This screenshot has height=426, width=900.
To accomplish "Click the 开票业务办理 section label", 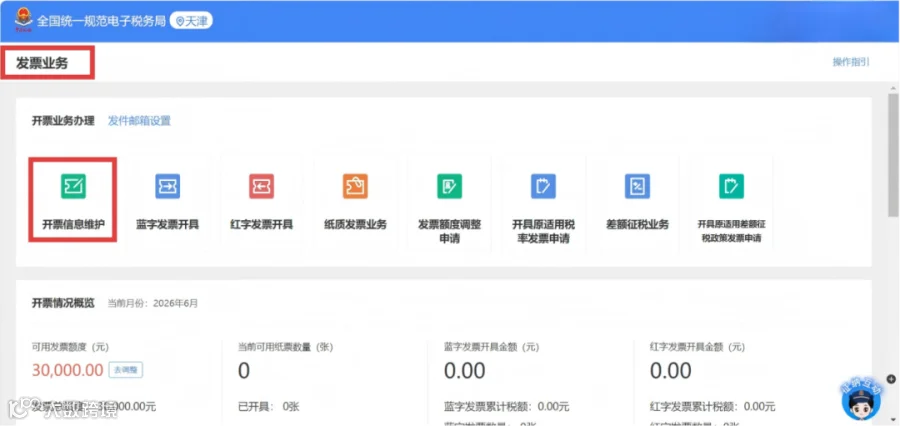I will pos(63,121).
